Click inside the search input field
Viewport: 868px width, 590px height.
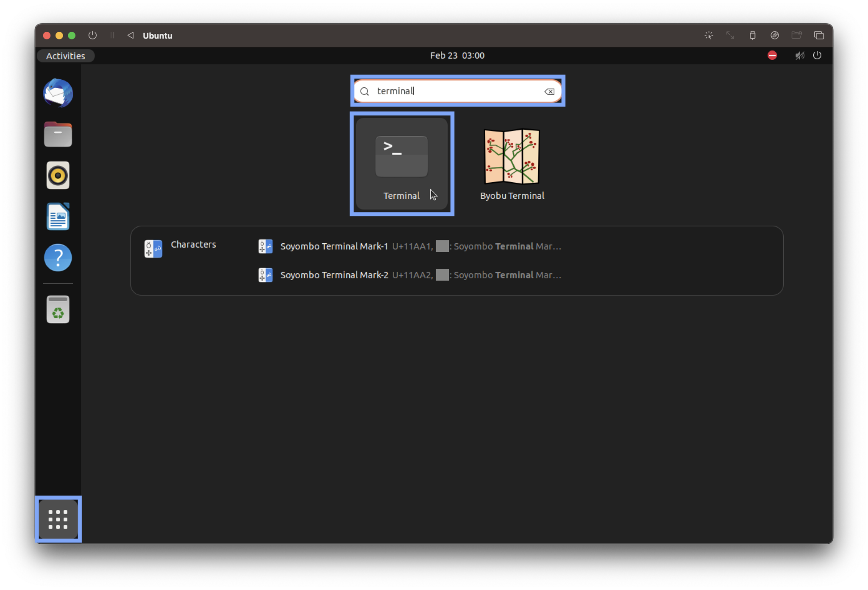coord(458,91)
